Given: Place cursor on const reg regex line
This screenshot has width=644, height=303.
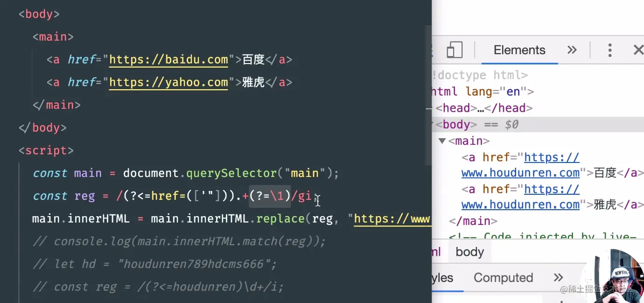Looking at the screenshot, I should (x=175, y=196).
